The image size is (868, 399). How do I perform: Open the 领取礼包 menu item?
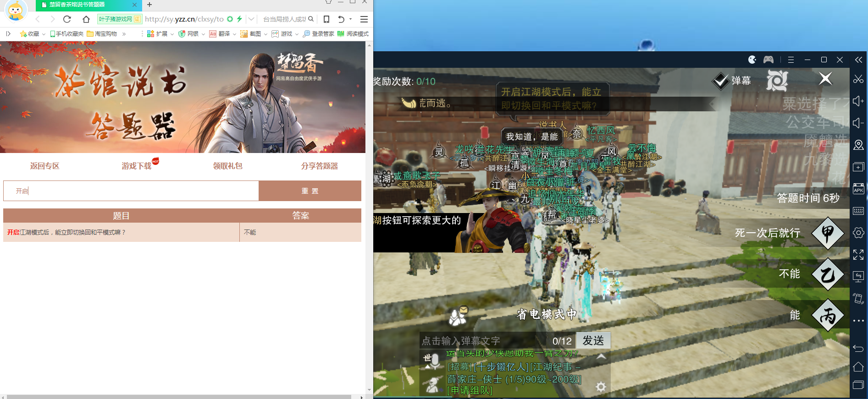[227, 166]
